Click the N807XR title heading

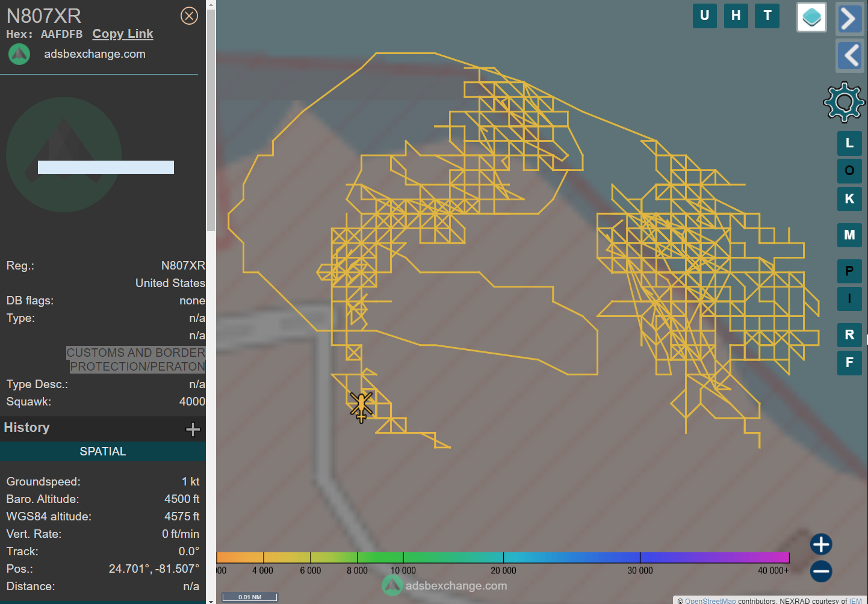(44, 16)
